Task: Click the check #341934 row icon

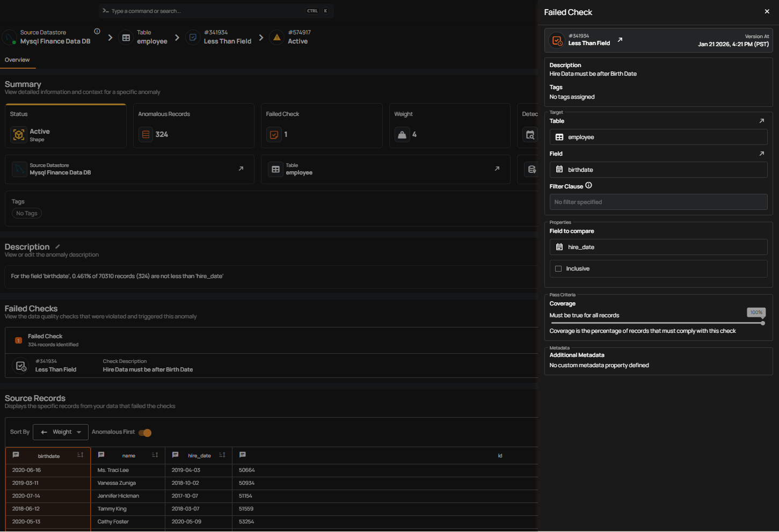Action: tap(20, 366)
